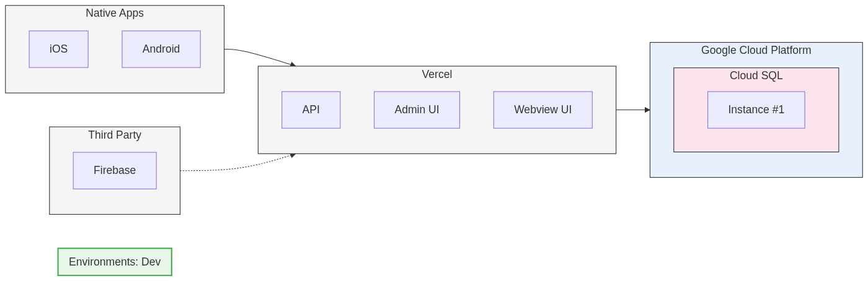Click the Vercel group title
The height and width of the screenshot is (281, 868).
click(x=436, y=74)
